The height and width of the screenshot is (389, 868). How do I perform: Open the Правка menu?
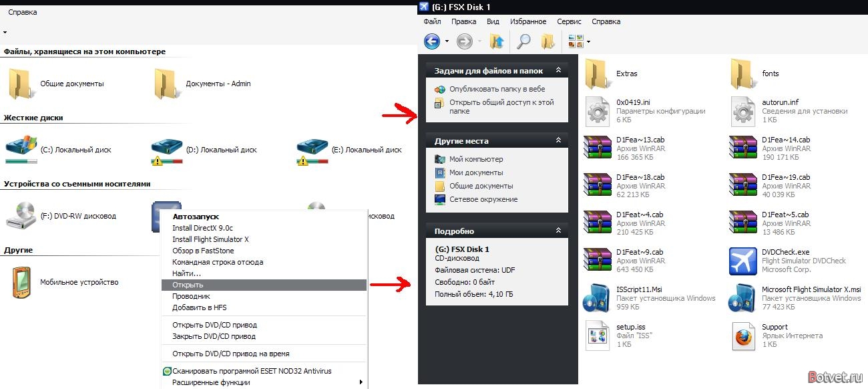[x=463, y=21]
